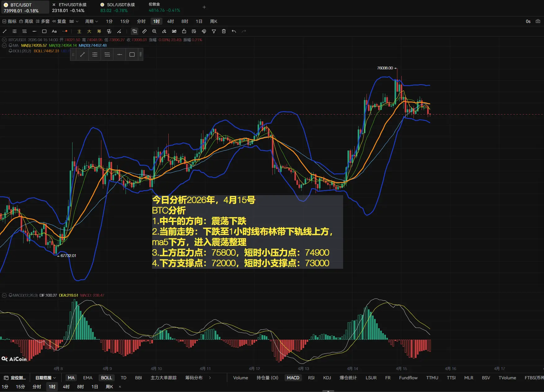Select the rectangle shape tool in the main toolbar
This screenshot has width=544, height=392.
[44, 31]
